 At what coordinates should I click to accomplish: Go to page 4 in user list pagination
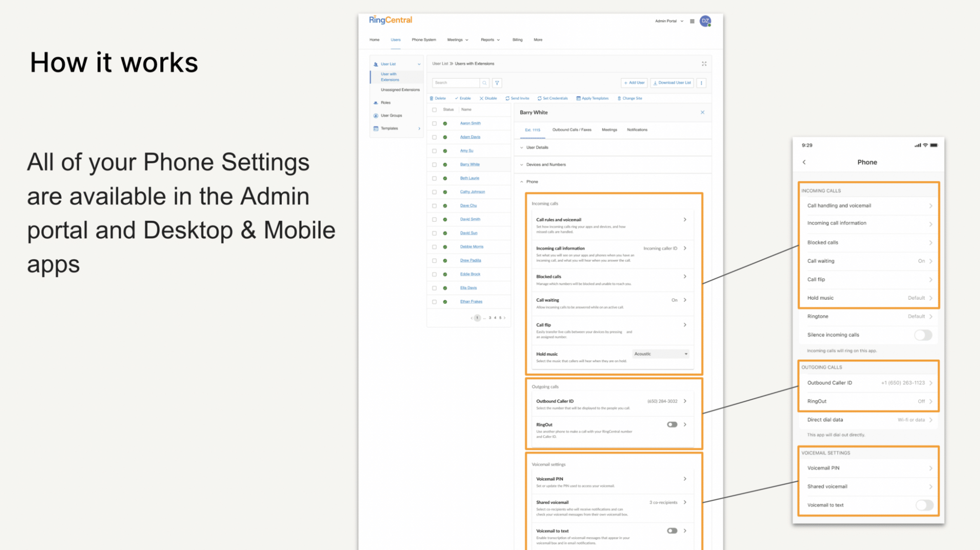(x=495, y=317)
